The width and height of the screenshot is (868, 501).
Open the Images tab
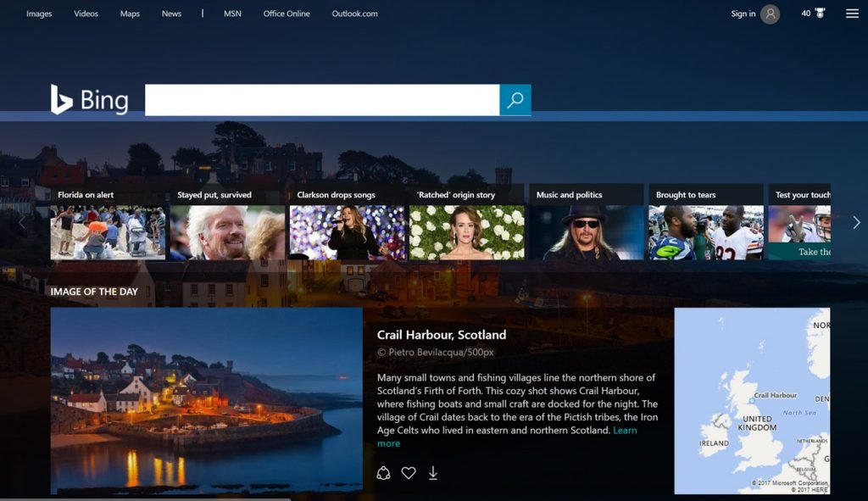[x=39, y=14]
